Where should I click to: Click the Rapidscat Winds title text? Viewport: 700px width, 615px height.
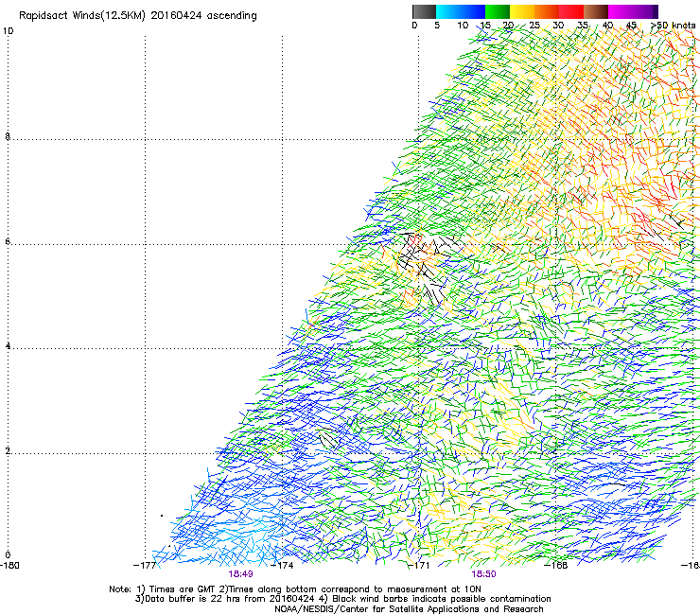137,16
